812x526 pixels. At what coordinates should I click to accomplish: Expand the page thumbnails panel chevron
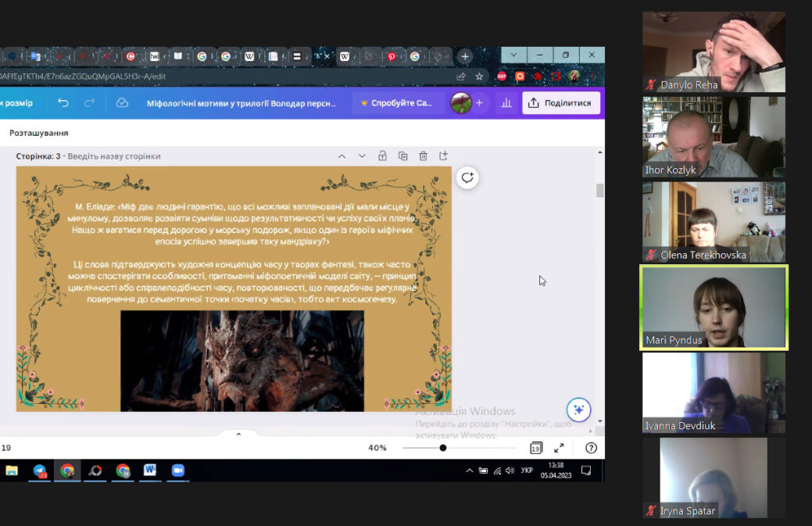pos(239,434)
